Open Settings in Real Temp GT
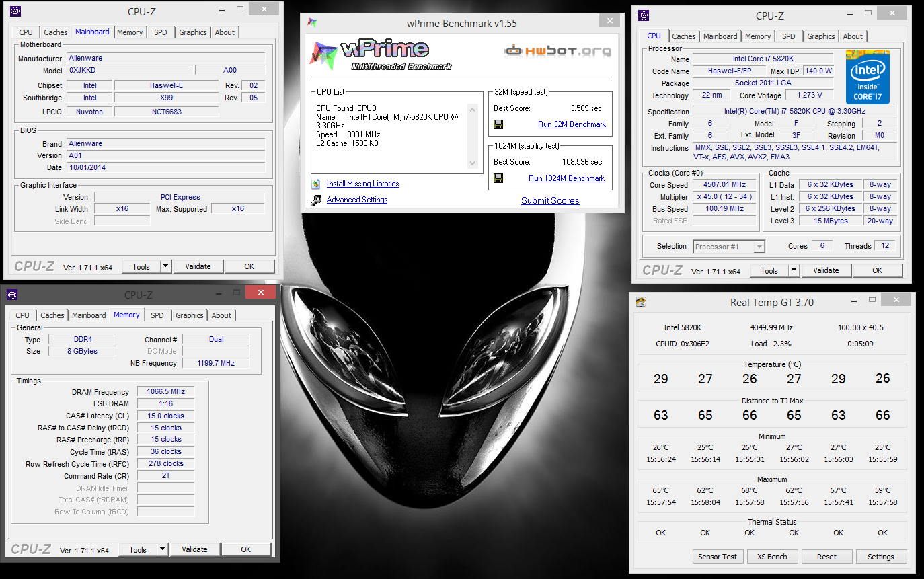This screenshot has width=924, height=579. (881, 557)
